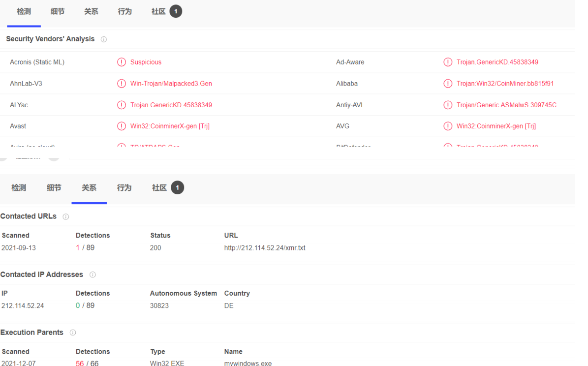Image resolution: width=588 pixels, height=366 pixels.
Task: Click the alert icon in ALYac row
Action: coord(122,105)
